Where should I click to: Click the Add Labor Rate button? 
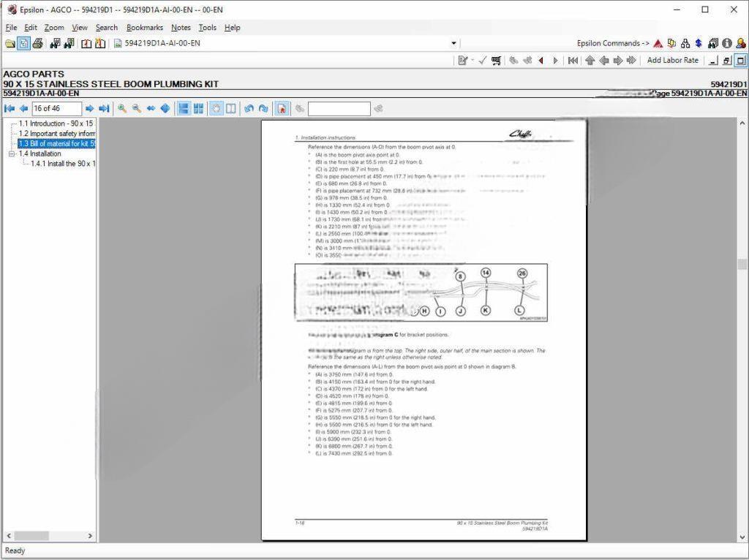click(672, 60)
